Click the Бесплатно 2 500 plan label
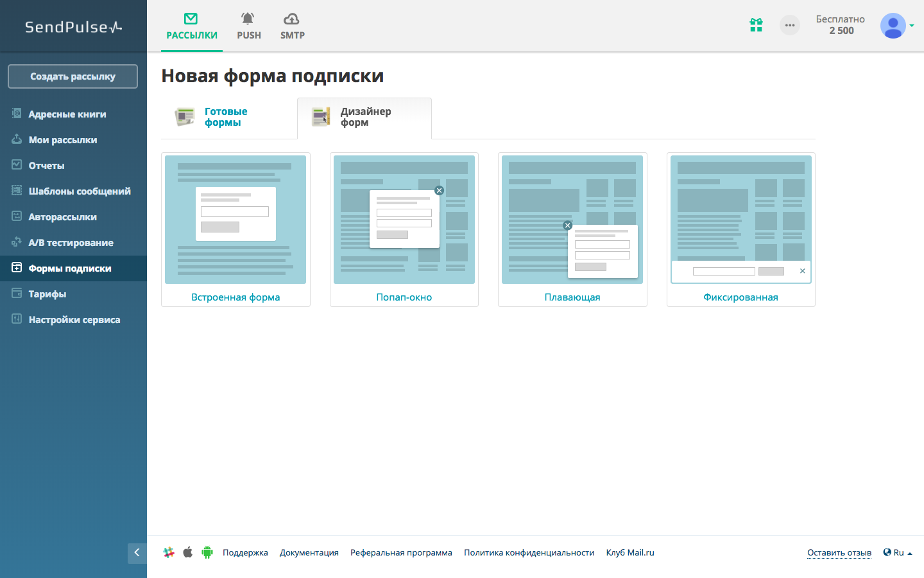Viewport: 924px width, 578px height. [x=841, y=25]
